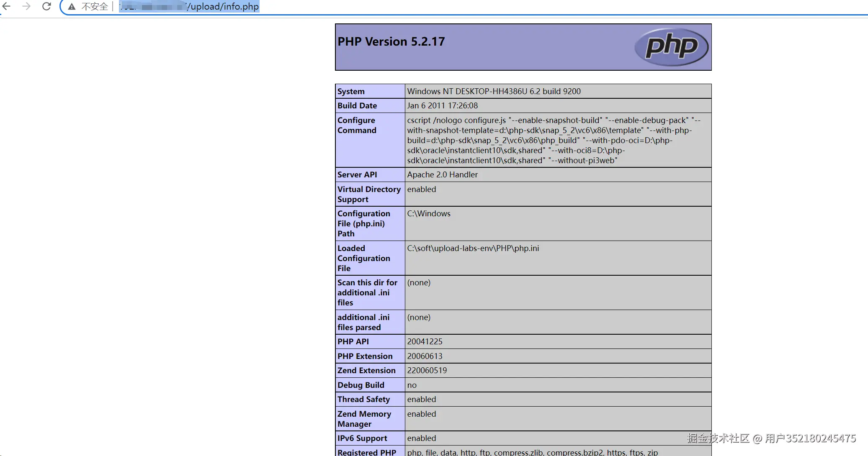Viewport: 868px width, 456px height.
Task: Click the PHP logo image
Action: point(671,47)
